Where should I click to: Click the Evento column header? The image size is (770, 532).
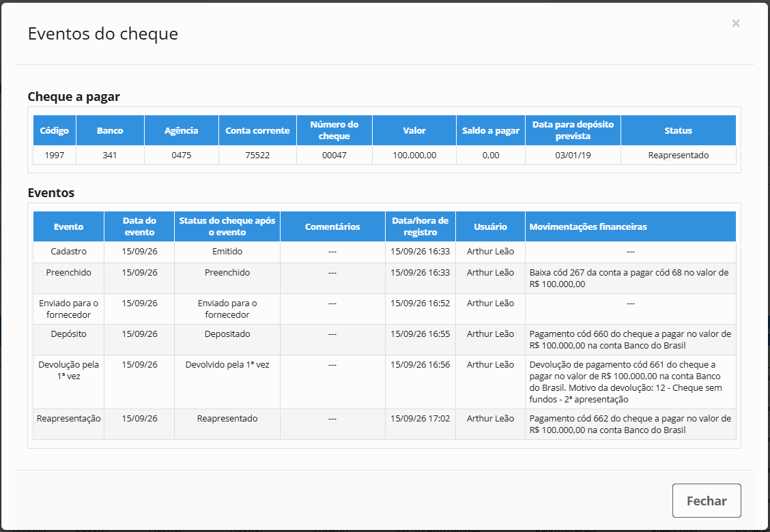69,226
